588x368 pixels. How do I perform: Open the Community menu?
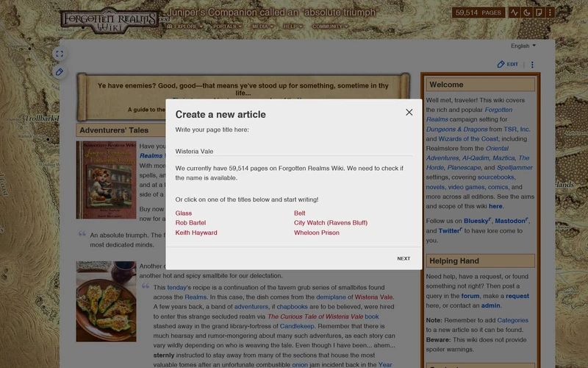[x=330, y=26]
